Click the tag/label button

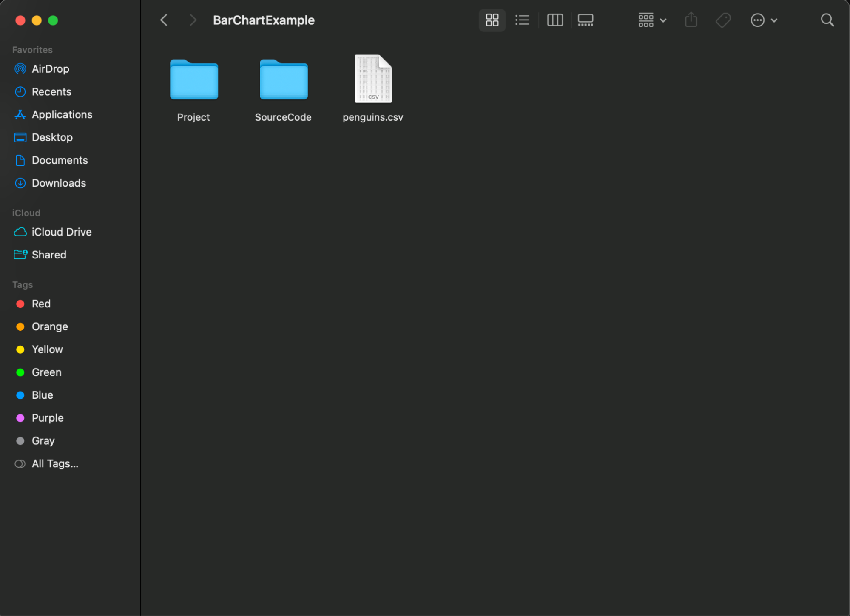point(722,19)
